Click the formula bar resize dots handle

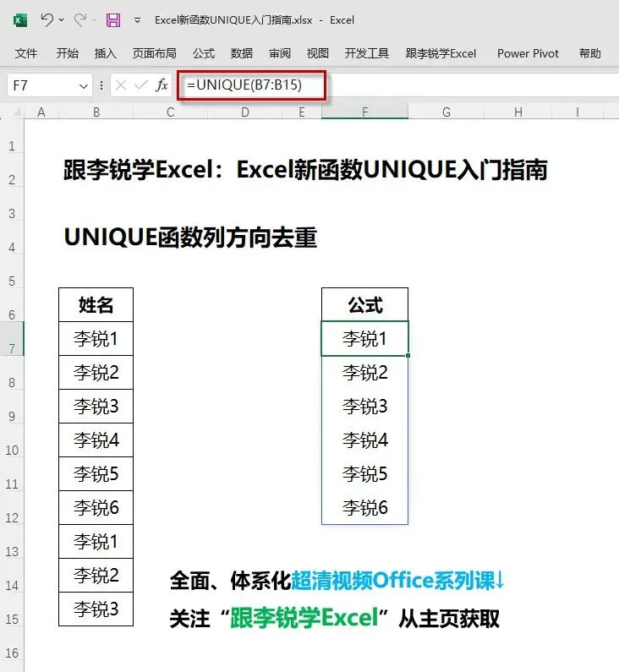click(x=101, y=85)
